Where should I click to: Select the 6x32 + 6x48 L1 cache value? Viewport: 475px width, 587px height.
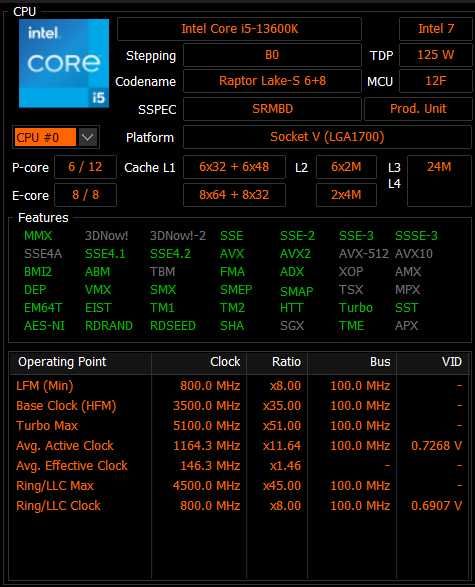[x=234, y=167]
